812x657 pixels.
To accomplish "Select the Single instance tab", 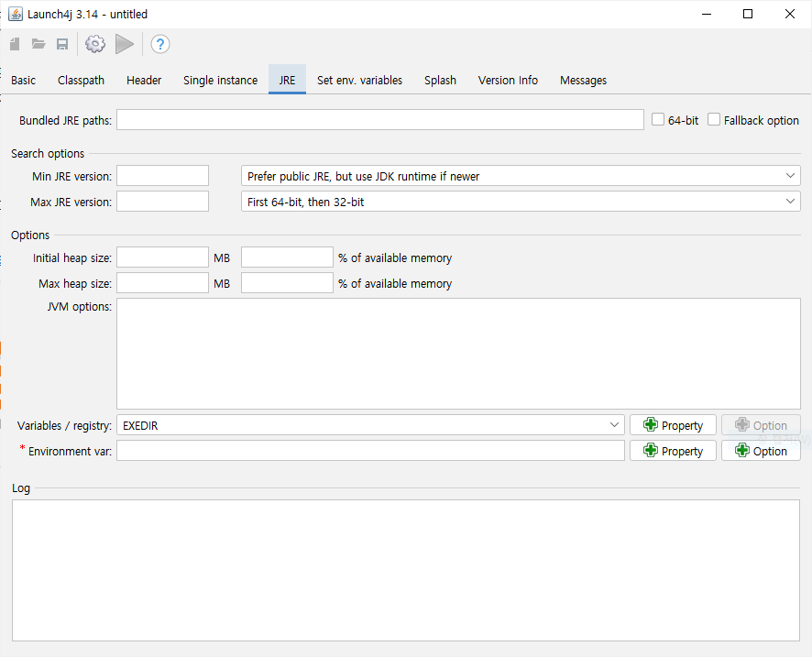I will click(220, 81).
